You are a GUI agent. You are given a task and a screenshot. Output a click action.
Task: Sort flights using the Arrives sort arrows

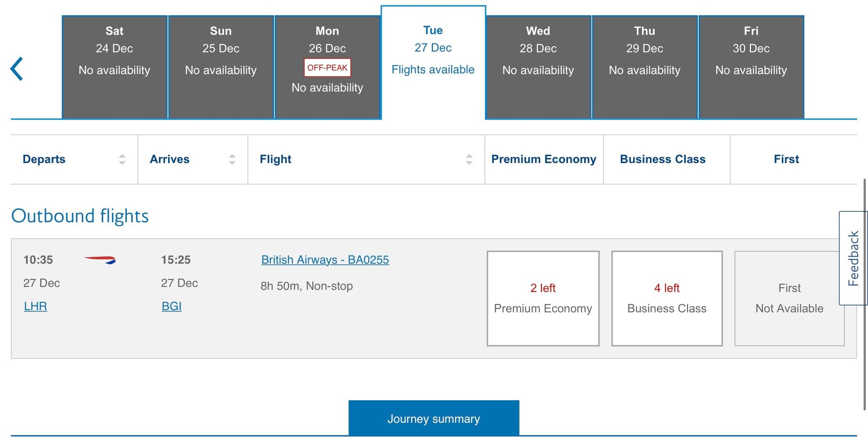232,159
